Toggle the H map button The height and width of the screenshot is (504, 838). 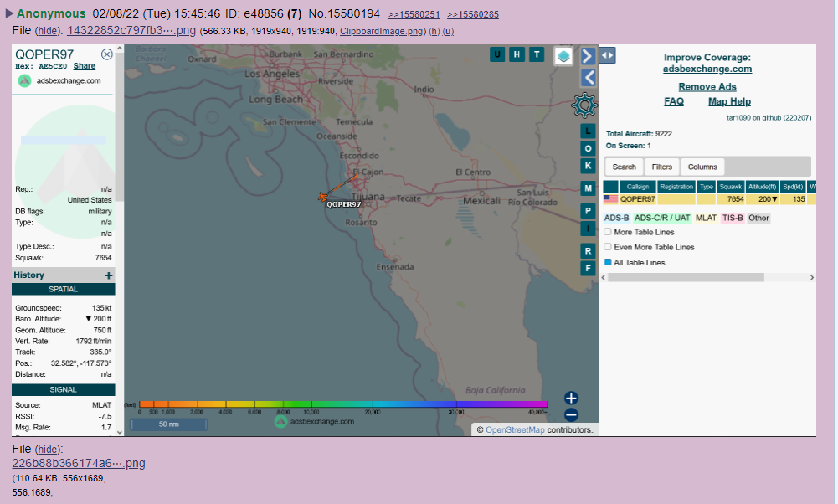(517, 54)
